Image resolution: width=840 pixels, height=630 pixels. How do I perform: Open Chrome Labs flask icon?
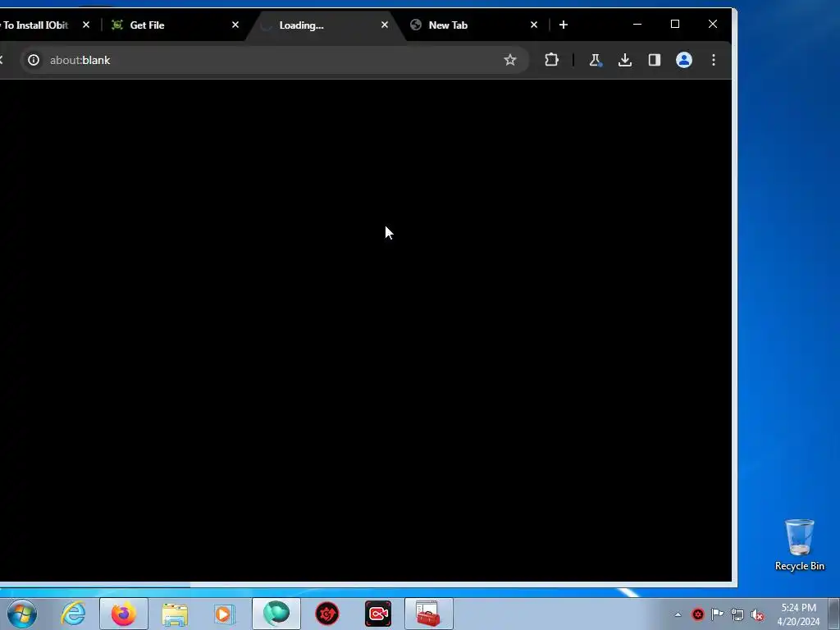(596, 60)
